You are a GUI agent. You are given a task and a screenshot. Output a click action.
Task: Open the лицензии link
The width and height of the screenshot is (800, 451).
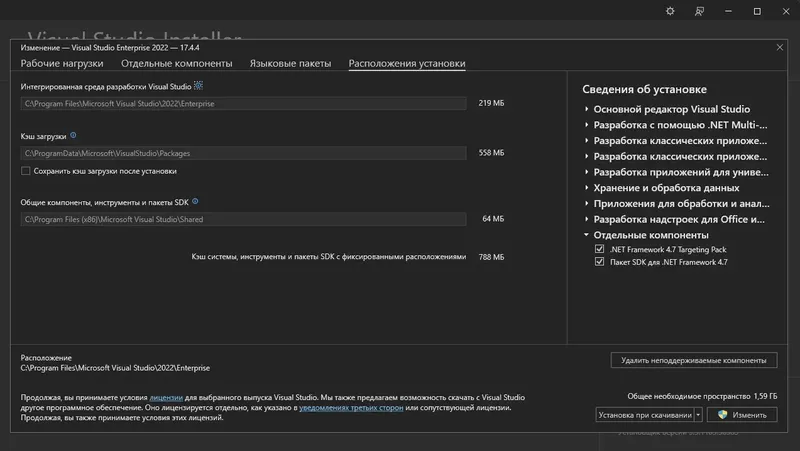(166, 397)
